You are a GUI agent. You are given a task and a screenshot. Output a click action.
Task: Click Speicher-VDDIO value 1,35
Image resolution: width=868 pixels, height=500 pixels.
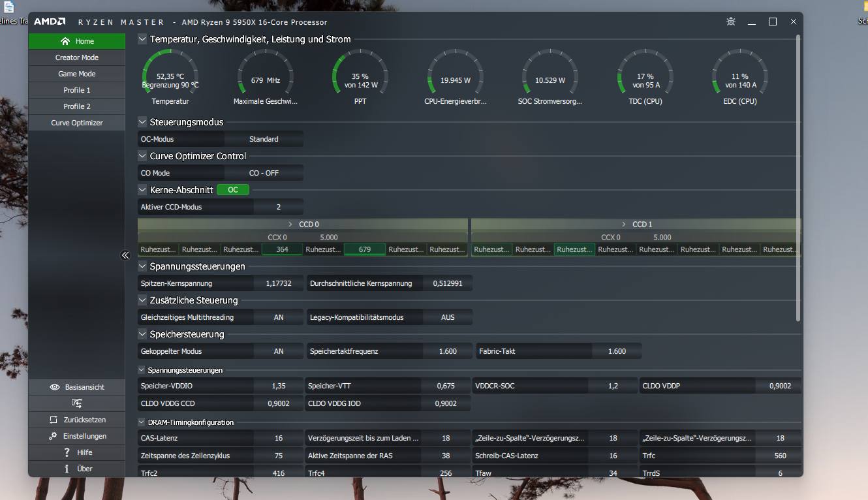coord(279,386)
